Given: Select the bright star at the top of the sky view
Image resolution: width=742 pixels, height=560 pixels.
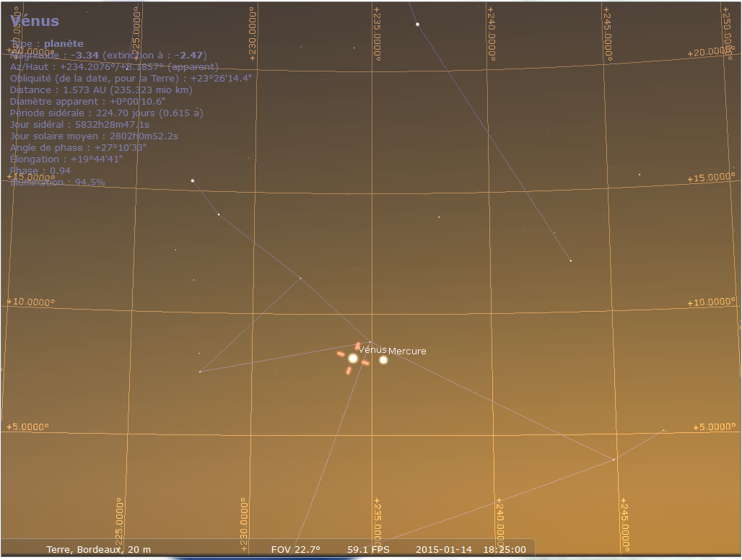Looking at the screenshot, I should click(x=417, y=25).
